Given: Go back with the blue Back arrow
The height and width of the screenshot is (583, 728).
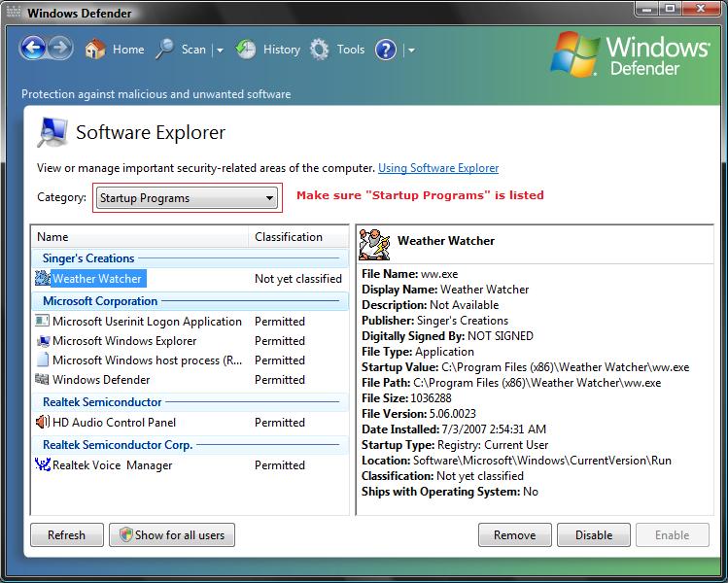Looking at the screenshot, I should tap(32, 48).
